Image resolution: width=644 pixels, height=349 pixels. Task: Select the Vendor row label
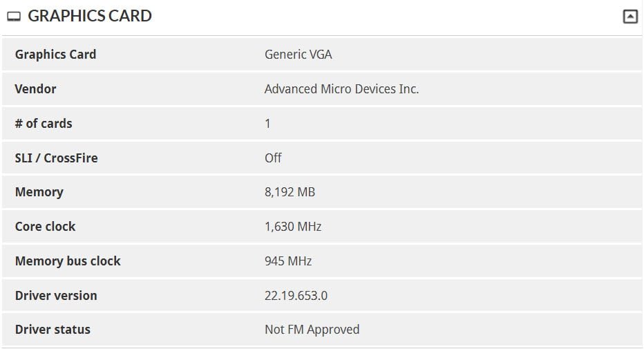click(35, 88)
